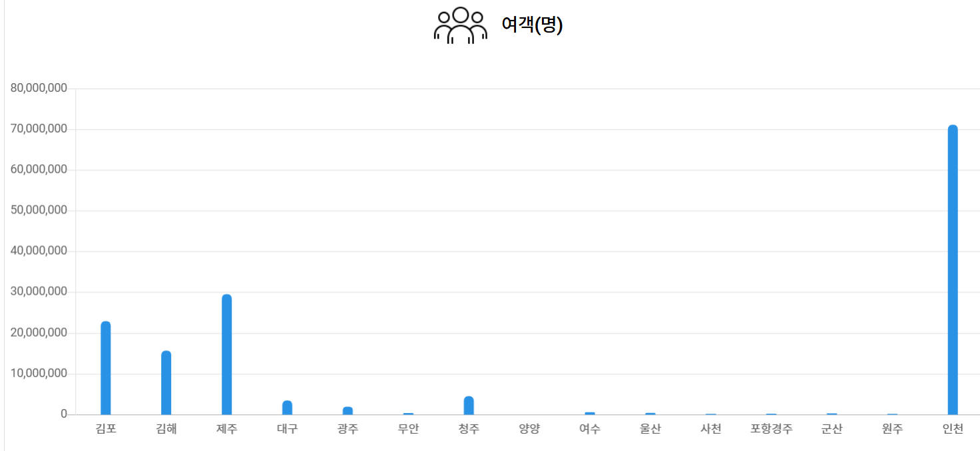This screenshot has height=451, width=980.
Task: Click the 인천 passenger bar
Action: click(x=953, y=269)
